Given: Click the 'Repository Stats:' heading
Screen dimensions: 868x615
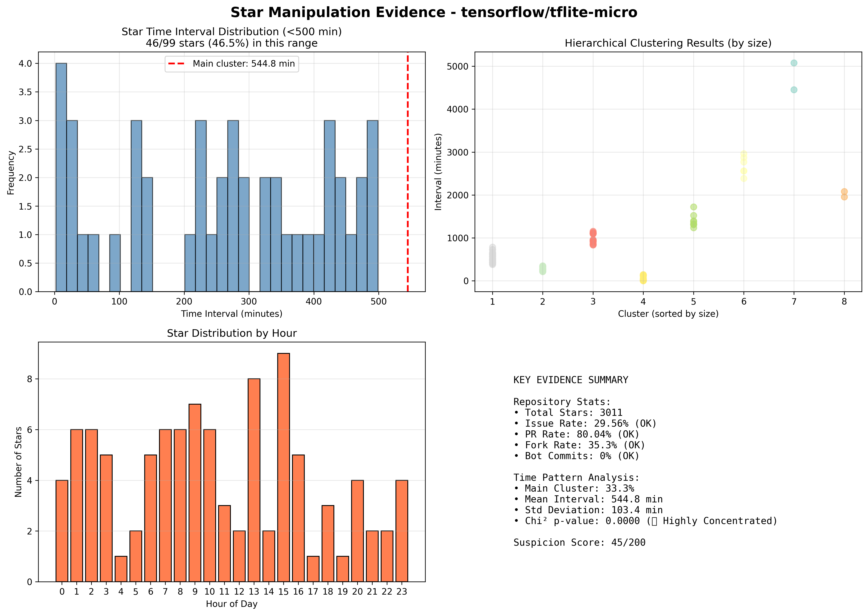Looking at the screenshot, I should pos(562,401).
